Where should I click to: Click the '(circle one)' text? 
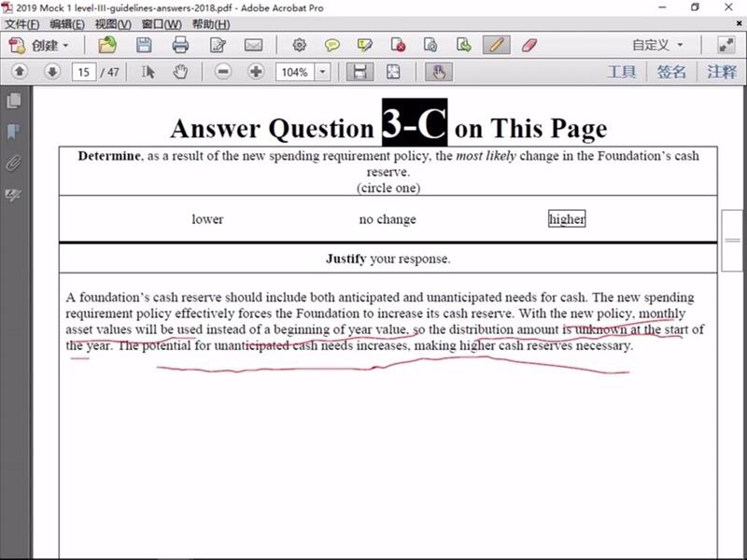coord(388,188)
